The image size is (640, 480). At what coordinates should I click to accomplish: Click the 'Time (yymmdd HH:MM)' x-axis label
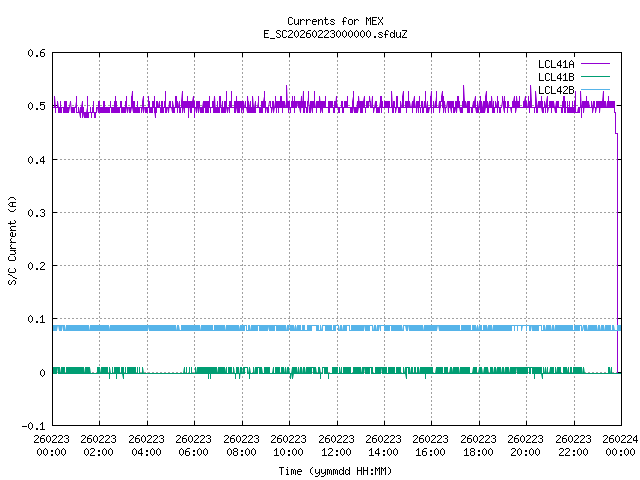click(x=334, y=470)
